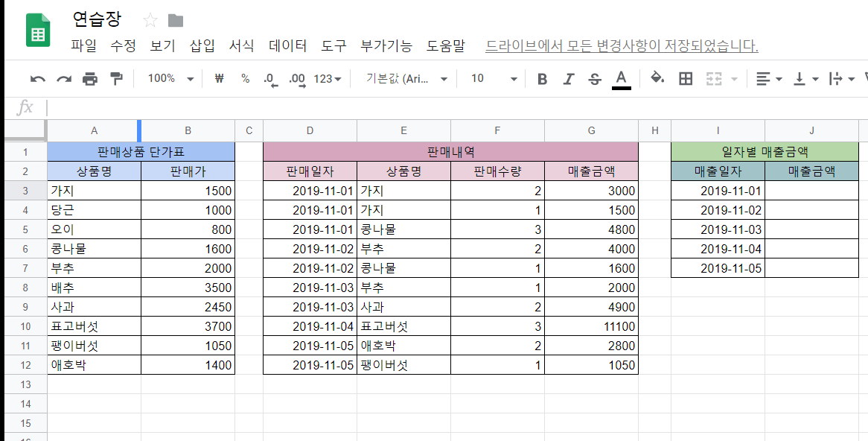This screenshot has width=868, height=441.
Task: Select column D header
Action: click(x=310, y=131)
